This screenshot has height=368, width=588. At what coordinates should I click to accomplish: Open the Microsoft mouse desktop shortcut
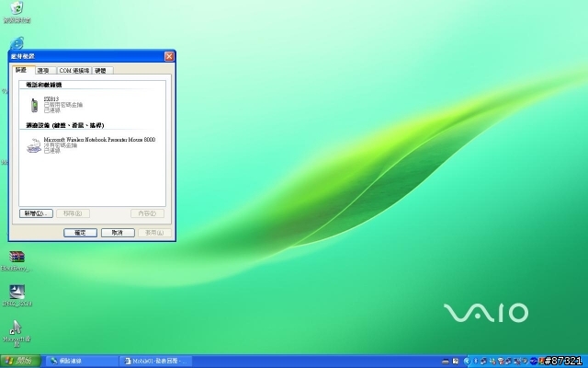tap(17, 328)
